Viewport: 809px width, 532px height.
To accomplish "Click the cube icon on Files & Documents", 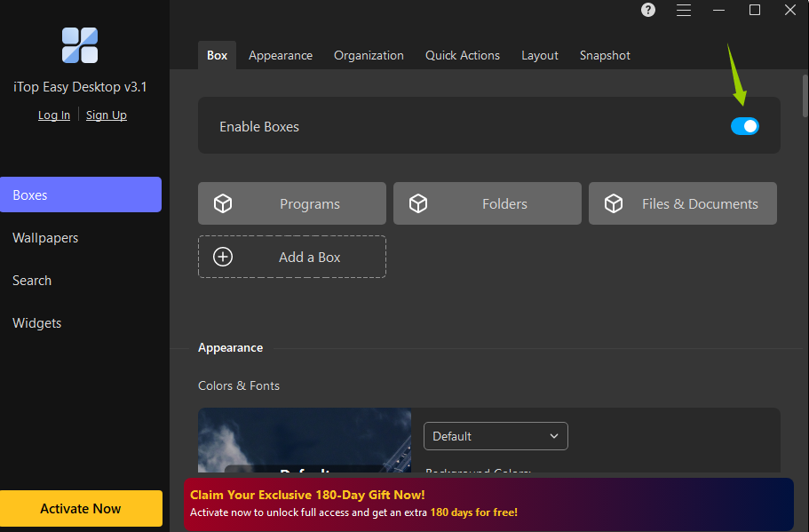I will [x=614, y=203].
